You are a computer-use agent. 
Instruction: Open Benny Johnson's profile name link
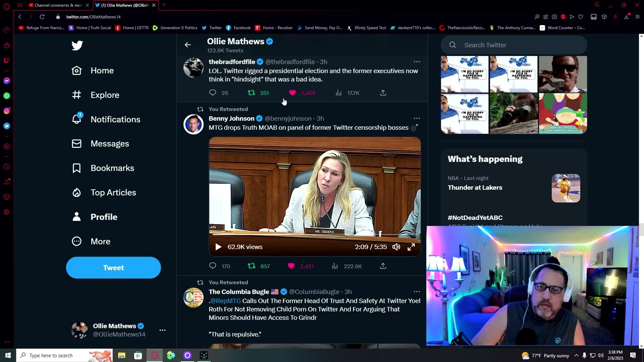(x=231, y=119)
